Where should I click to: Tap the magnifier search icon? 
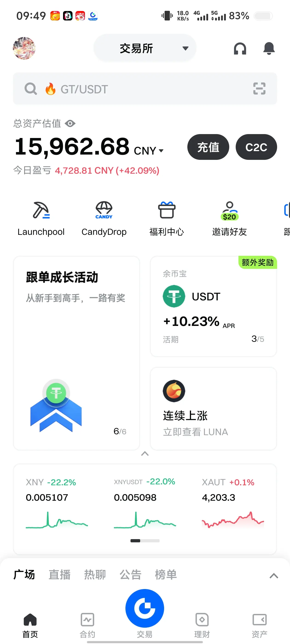click(x=31, y=89)
